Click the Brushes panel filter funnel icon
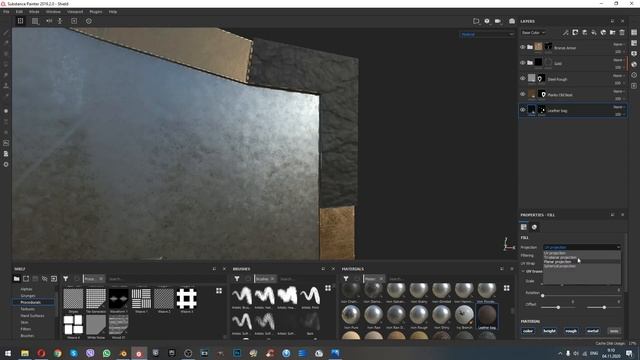 click(x=237, y=279)
